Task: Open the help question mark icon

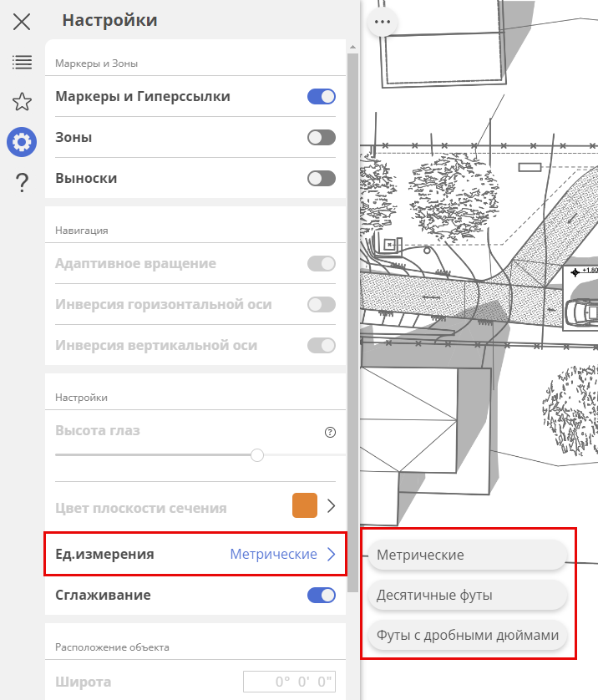Action: click(22, 183)
